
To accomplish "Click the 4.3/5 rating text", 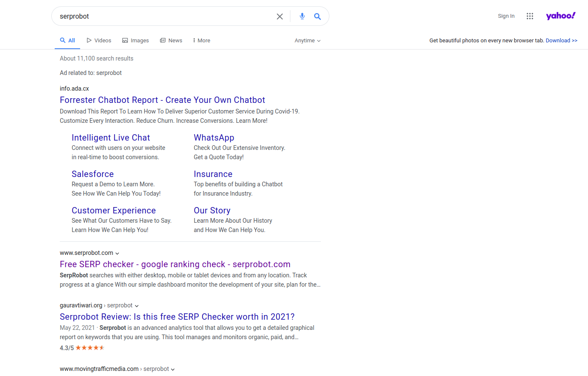I will [x=67, y=348].
